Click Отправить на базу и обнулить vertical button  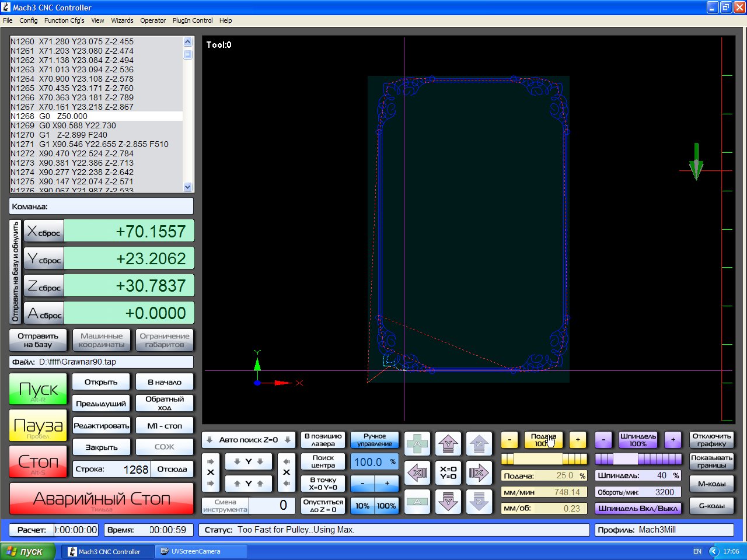click(16, 272)
